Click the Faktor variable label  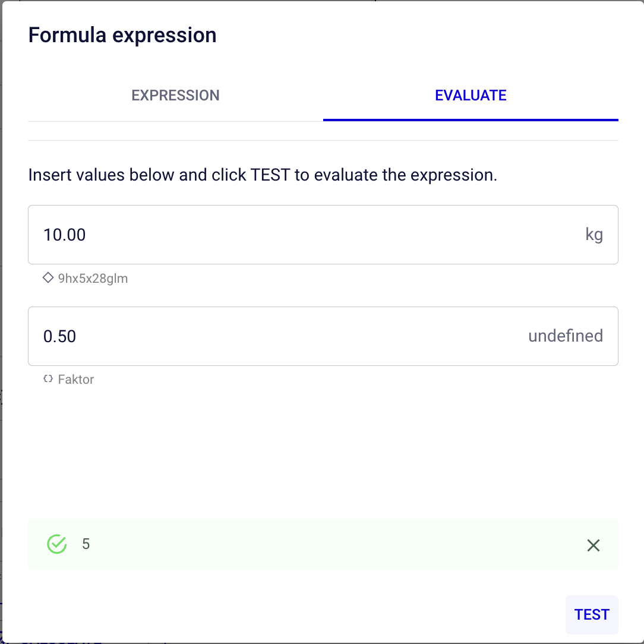point(76,380)
